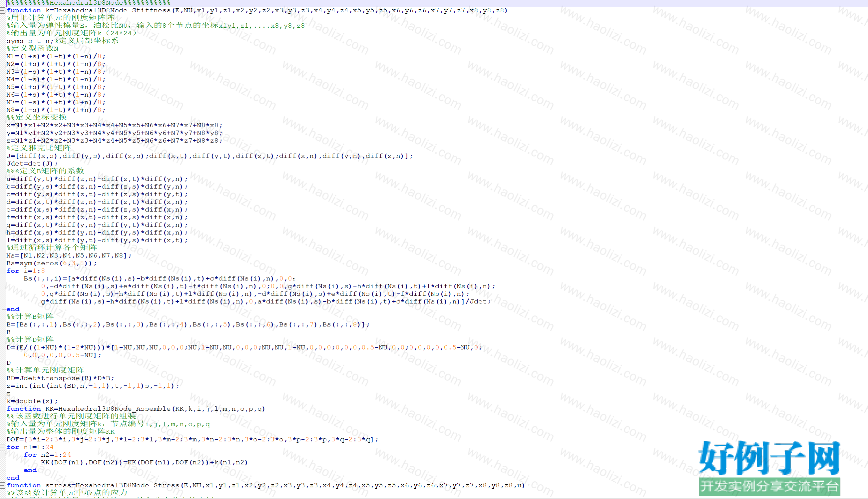
Task: Click the comment '%%该函数进行单元刚度矩阵的组装'
Action: 71,416
